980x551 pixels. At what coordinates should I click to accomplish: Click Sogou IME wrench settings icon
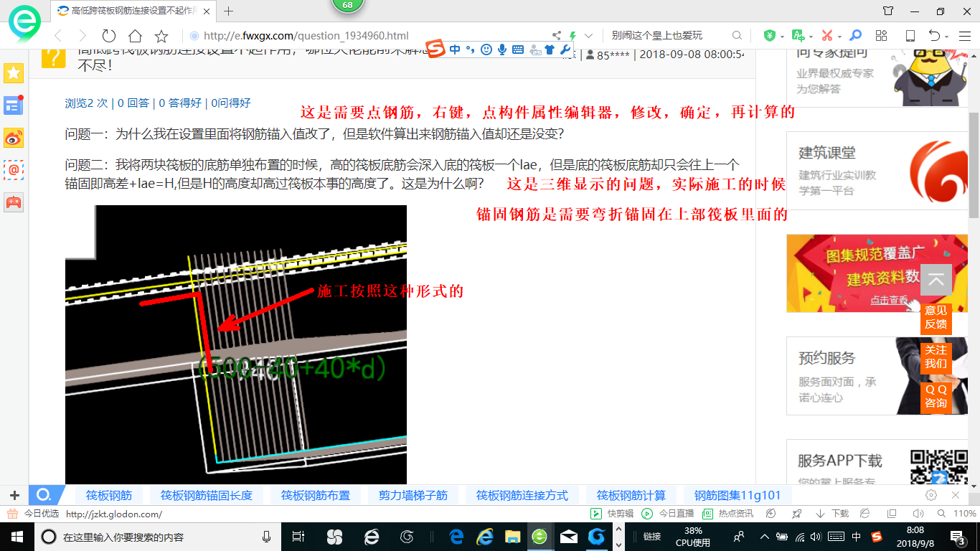tap(565, 50)
